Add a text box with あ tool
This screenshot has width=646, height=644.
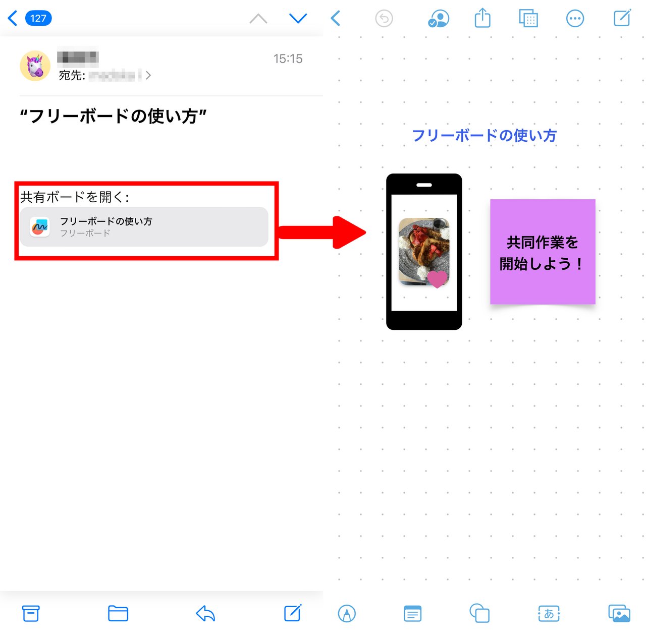pos(549,614)
